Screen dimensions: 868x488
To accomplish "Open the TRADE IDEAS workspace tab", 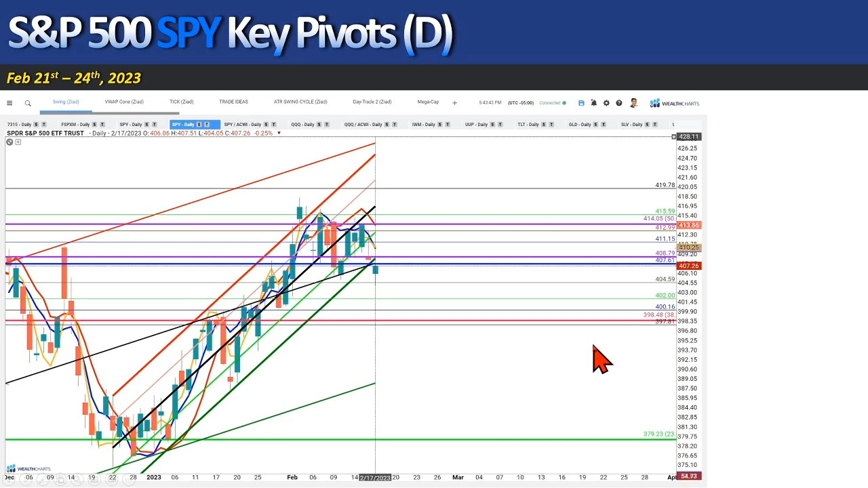I will 233,102.
